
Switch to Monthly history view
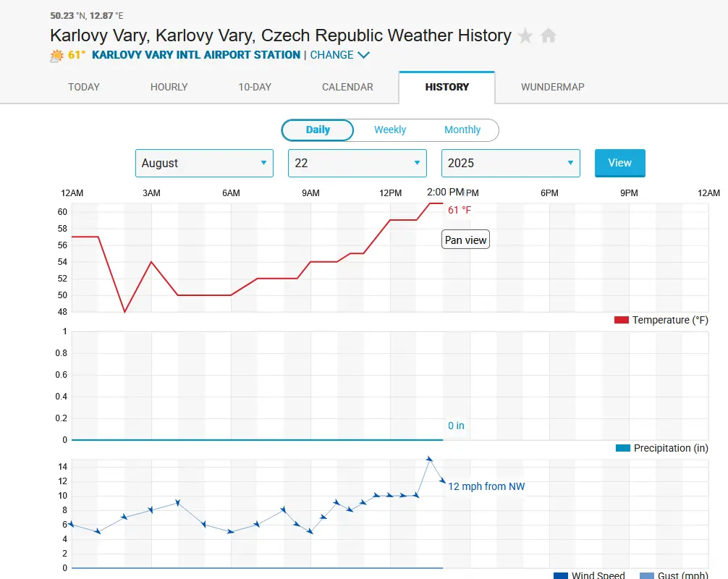[x=462, y=130]
